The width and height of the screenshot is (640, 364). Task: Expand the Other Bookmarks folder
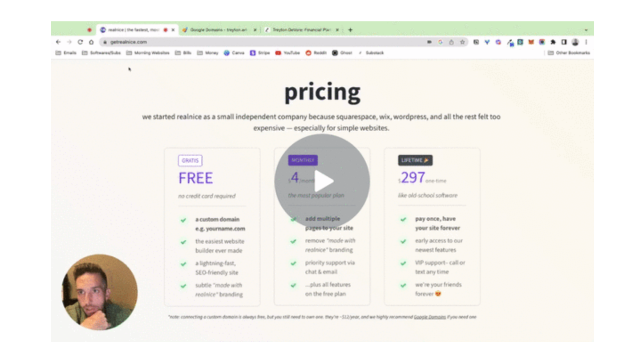(569, 53)
